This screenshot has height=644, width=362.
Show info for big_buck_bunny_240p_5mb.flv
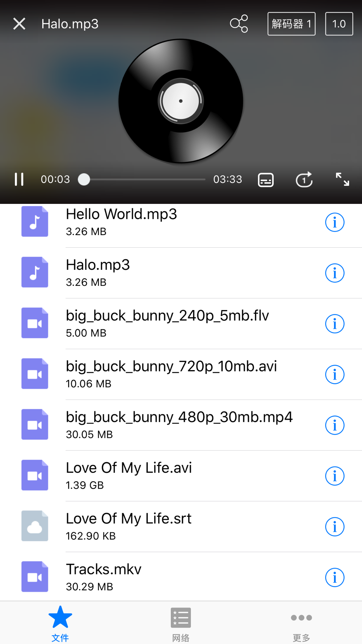coord(334,323)
